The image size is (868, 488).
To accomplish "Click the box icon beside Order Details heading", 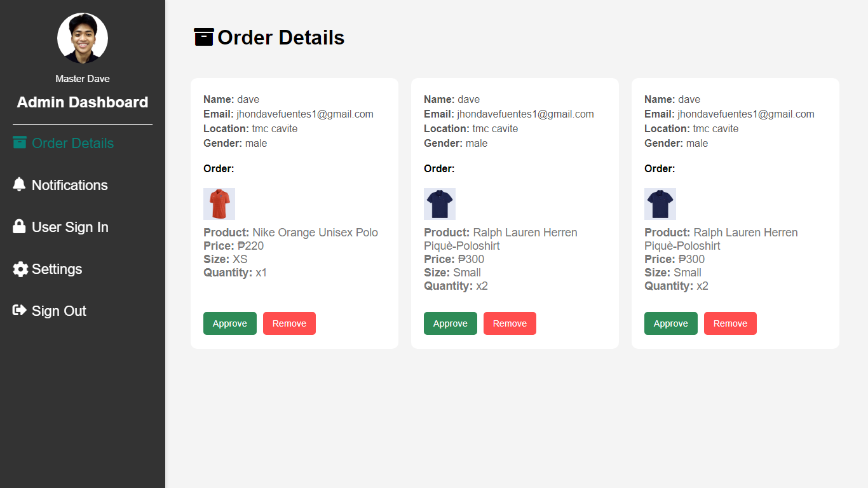I will pyautogui.click(x=203, y=37).
